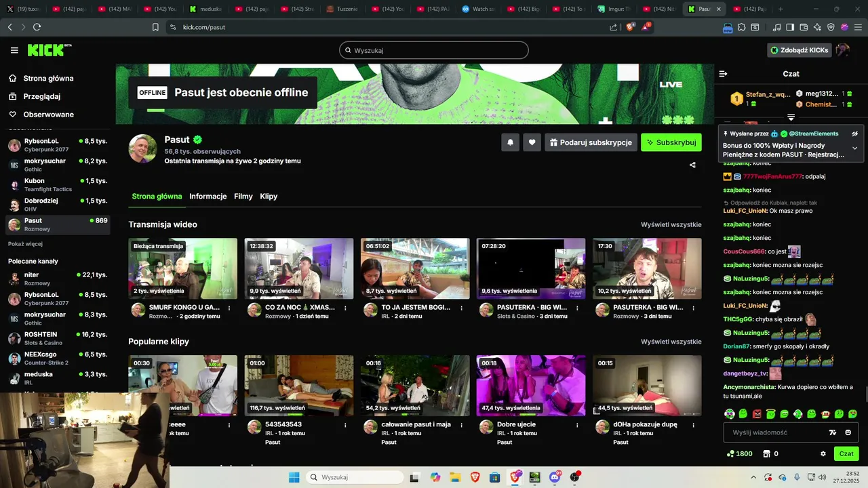
Task: Open Windows Start menu
Action: point(294,477)
